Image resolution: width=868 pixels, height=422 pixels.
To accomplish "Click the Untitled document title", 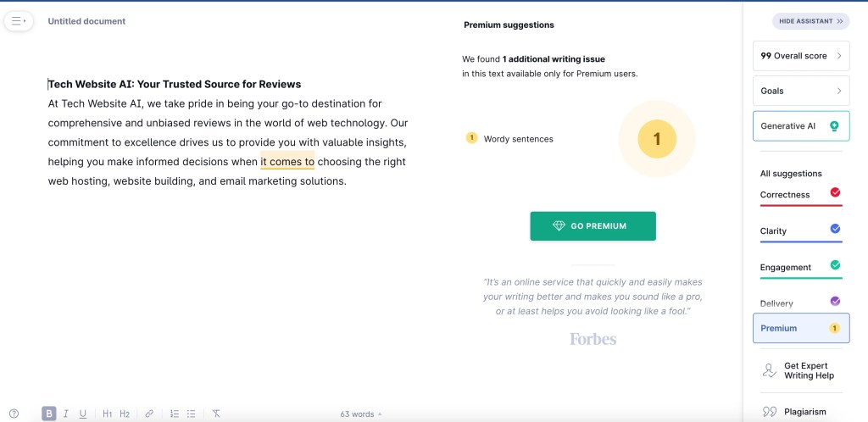I will point(86,21).
